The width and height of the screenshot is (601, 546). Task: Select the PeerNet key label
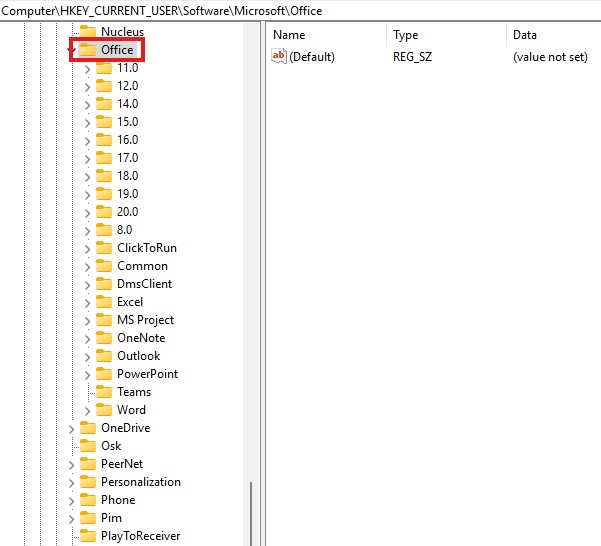click(122, 464)
